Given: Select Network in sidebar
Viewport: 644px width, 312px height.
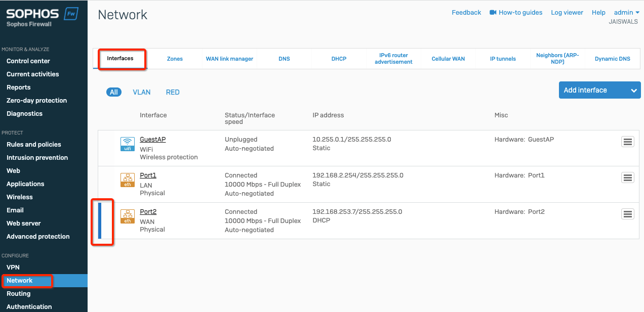Looking at the screenshot, I should (44, 281).
